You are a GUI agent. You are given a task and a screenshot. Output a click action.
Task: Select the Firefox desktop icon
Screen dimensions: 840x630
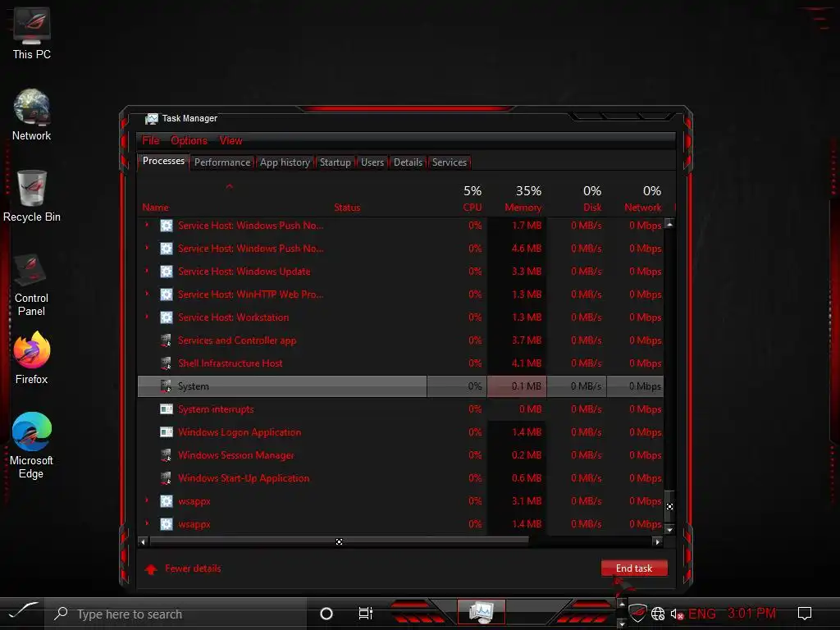coord(32,358)
